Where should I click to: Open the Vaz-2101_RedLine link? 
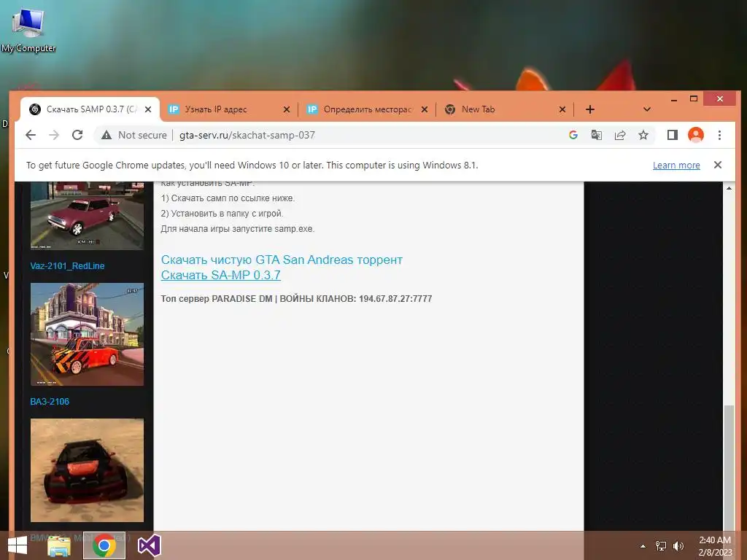[67, 265]
